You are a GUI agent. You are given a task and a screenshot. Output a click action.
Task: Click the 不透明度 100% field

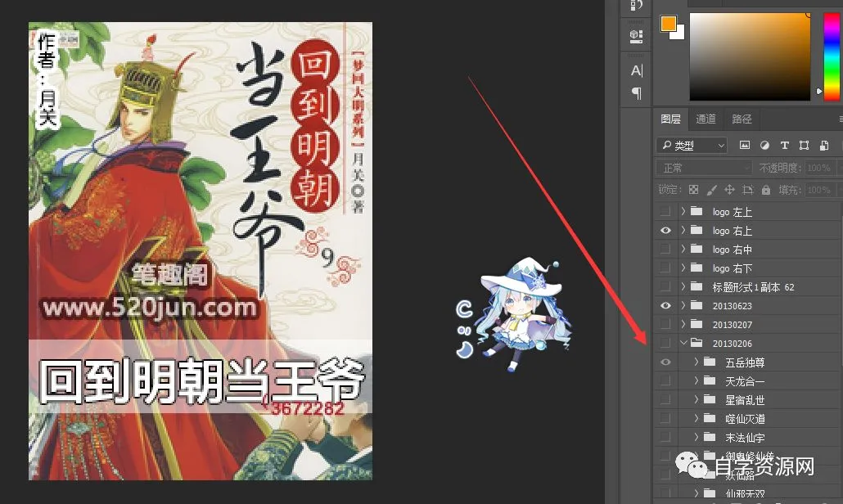tap(820, 168)
